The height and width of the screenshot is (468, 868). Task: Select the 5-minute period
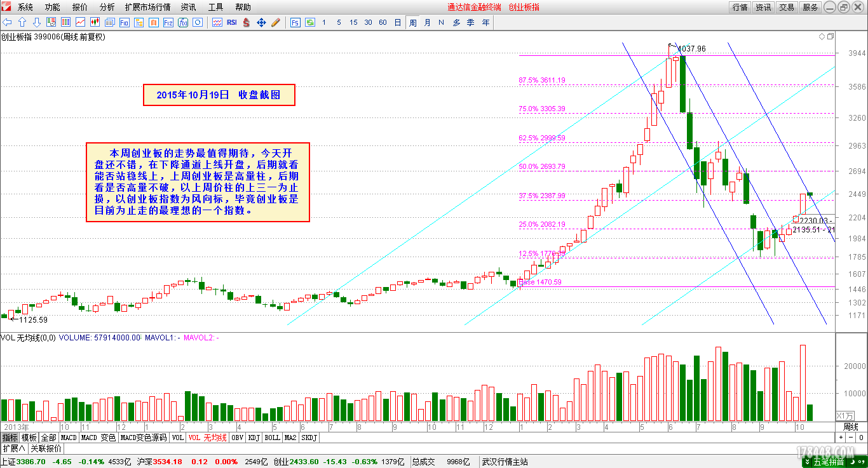339,22
